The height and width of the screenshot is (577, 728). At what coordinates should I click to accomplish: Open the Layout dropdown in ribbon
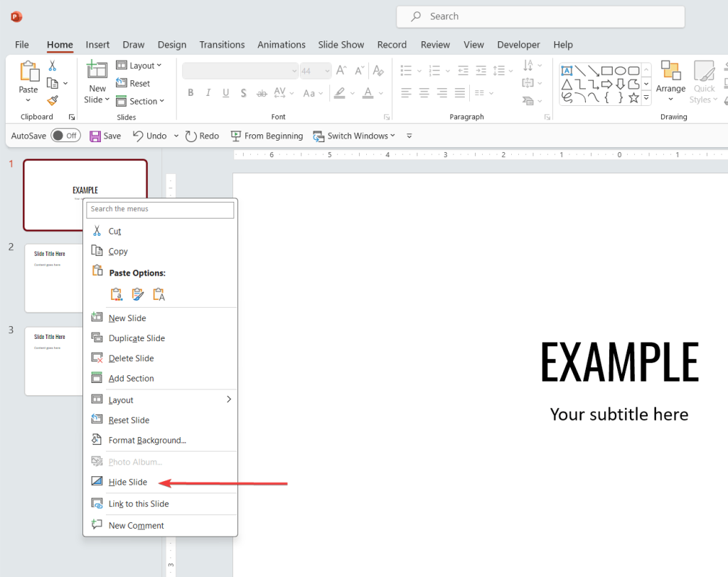click(x=139, y=65)
